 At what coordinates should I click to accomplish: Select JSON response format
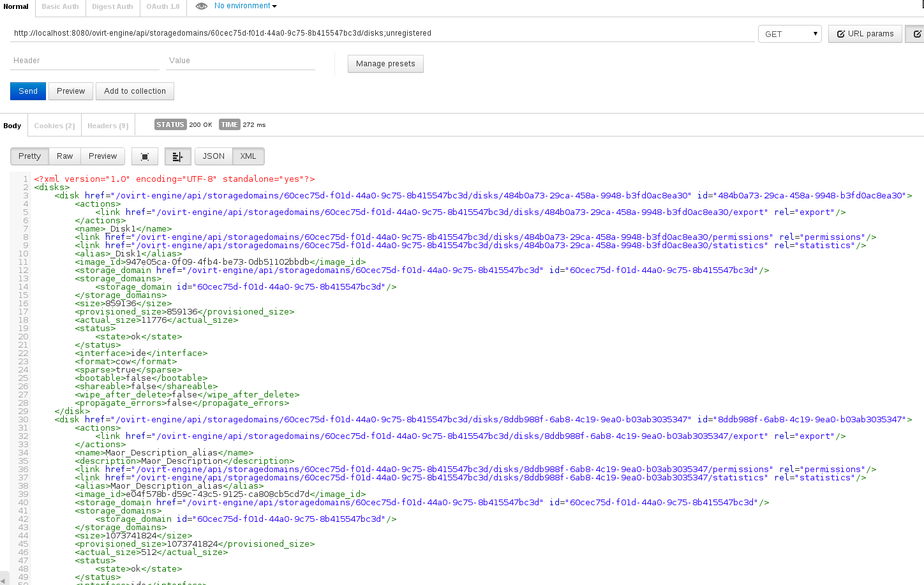point(213,156)
